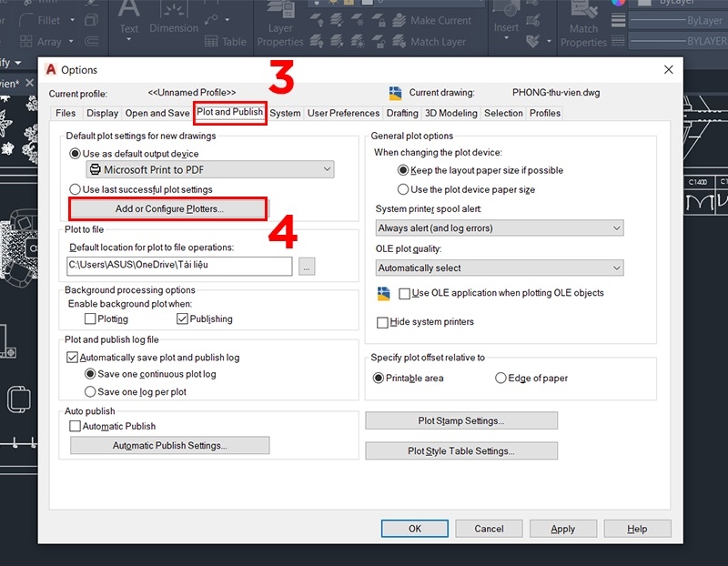Click Plot Stamp Settings button
Screen dimensions: 728x566
(x=460, y=419)
